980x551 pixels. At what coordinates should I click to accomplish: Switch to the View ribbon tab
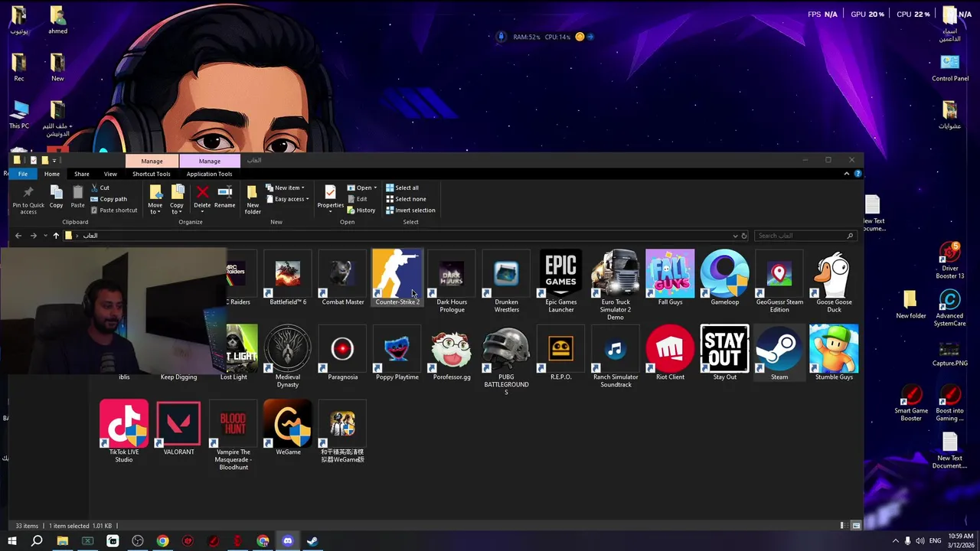[x=110, y=174]
